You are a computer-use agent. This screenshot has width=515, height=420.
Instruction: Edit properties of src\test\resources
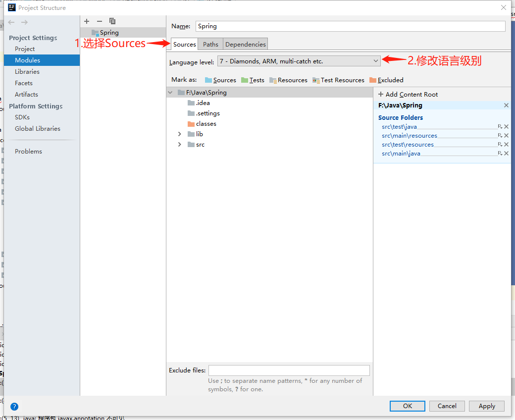[x=500, y=145]
